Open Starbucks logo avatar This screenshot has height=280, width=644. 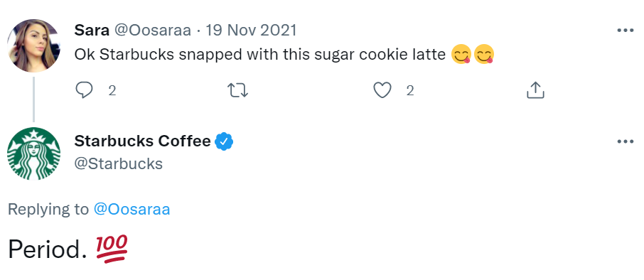tap(33, 154)
